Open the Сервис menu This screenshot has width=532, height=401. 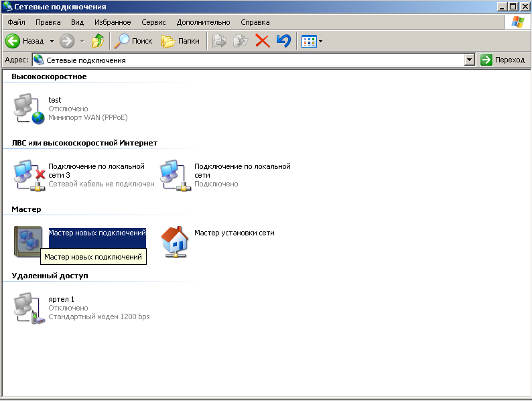tap(153, 22)
